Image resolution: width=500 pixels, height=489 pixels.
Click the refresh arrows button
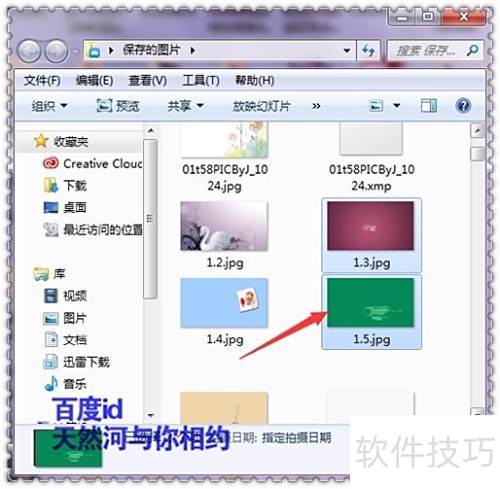(x=368, y=51)
